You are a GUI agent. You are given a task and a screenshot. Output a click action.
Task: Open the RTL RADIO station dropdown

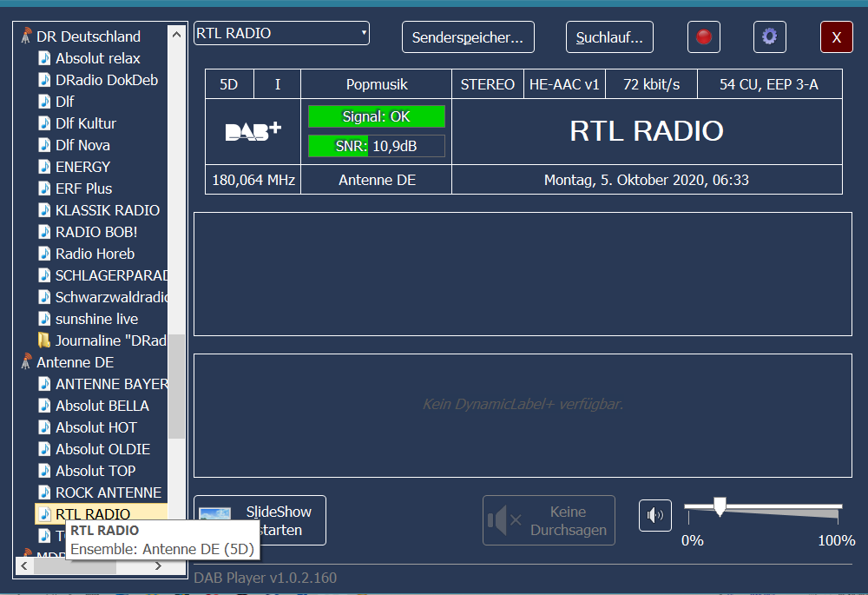(281, 33)
